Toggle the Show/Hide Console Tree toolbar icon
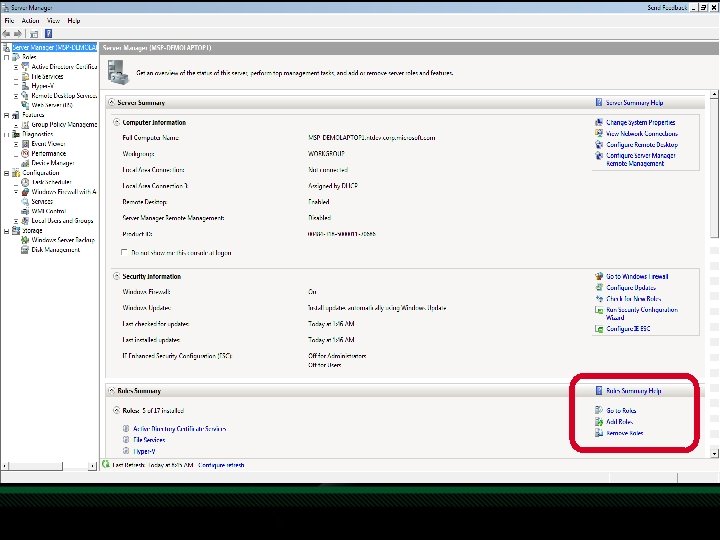Viewport: 720px width, 540px height. point(34,34)
